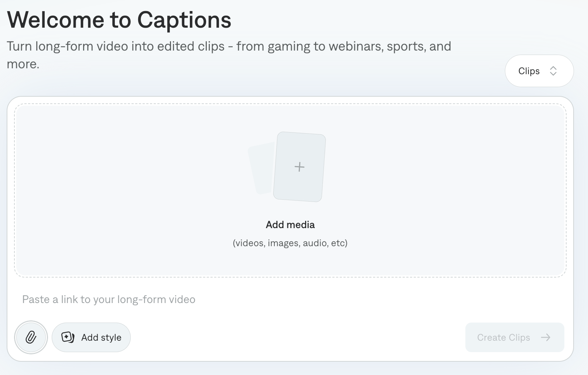This screenshot has height=375, width=588.
Task: Select the front media card illustration
Action: pos(300,167)
